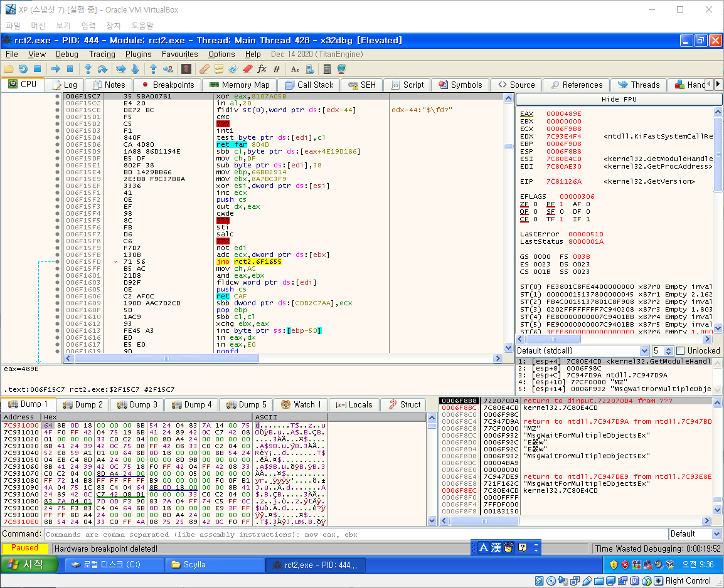Step over using the toolbar icon

pos(102,69)
